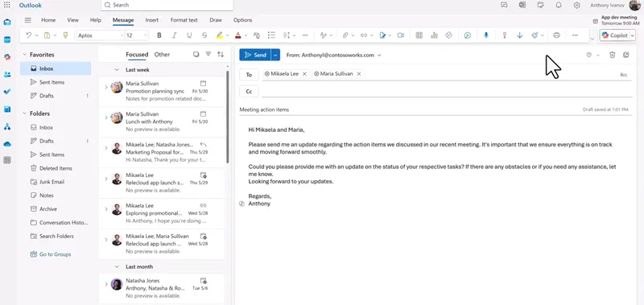Click the signature pen icon

click(382, 35)
